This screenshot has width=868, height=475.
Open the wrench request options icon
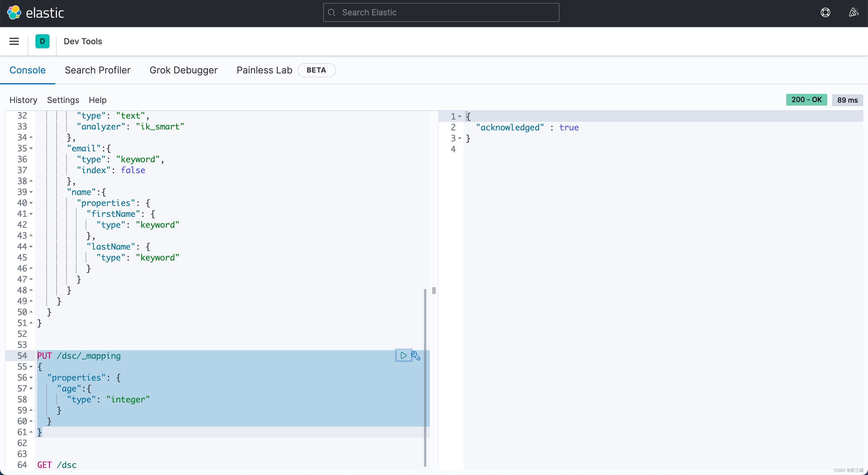[416, 356]
